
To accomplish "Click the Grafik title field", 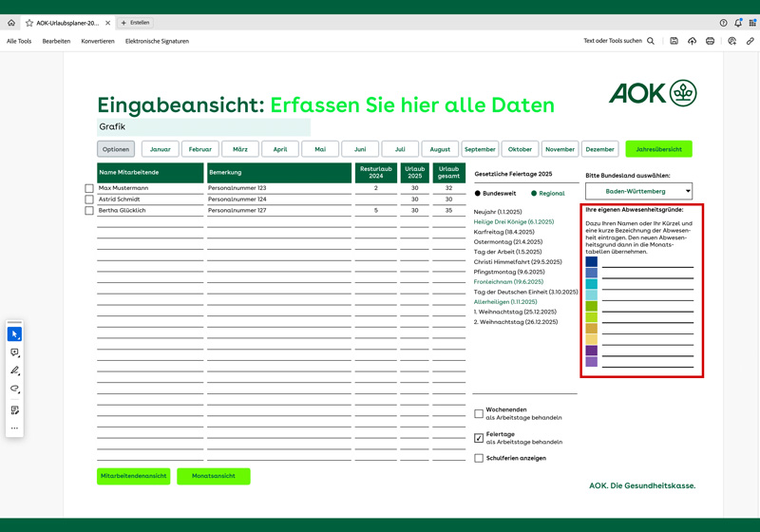I will click(x=203, y=127).
